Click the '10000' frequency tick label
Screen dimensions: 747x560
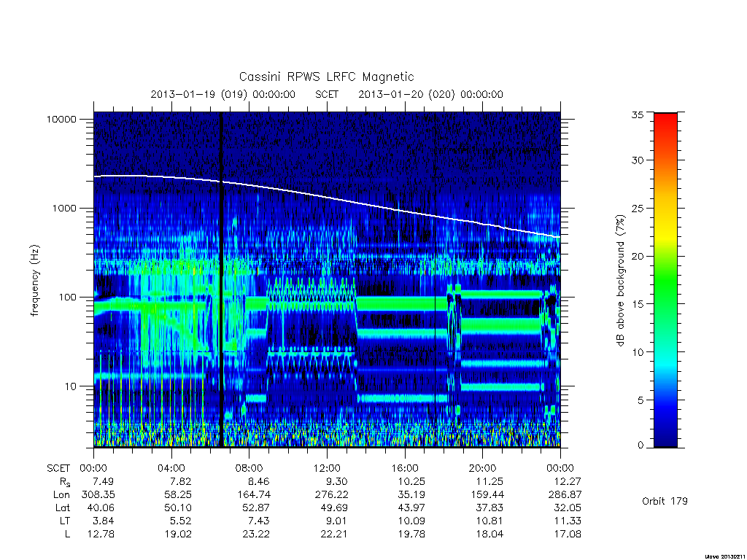61,119
